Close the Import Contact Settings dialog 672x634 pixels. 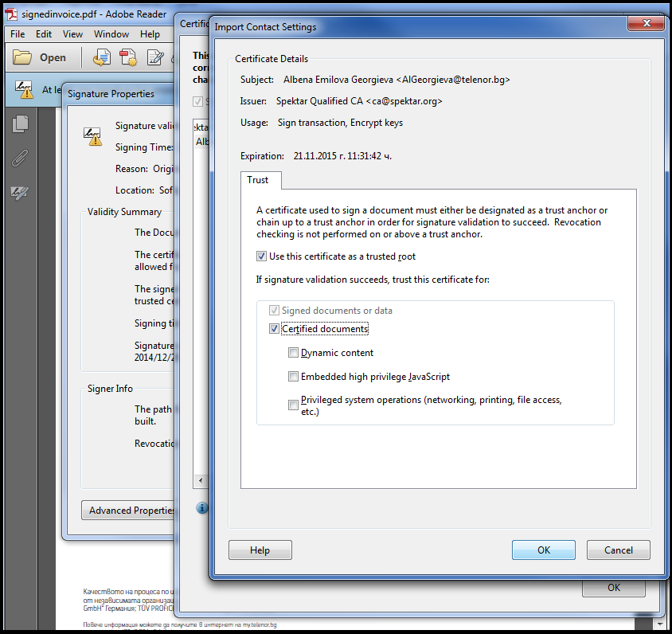[647, 23]
